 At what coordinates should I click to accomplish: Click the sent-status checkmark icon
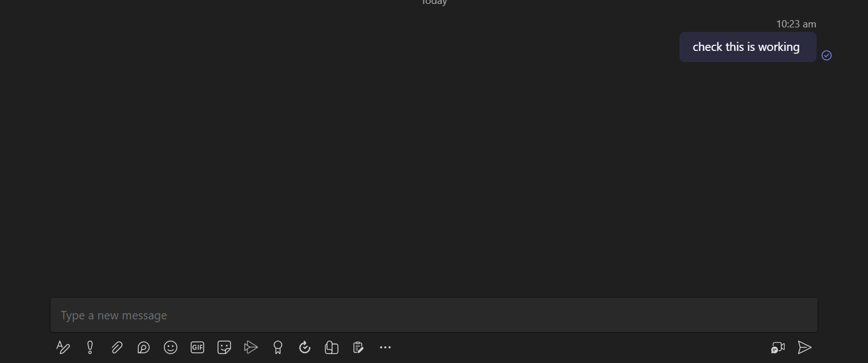[827, 55]
